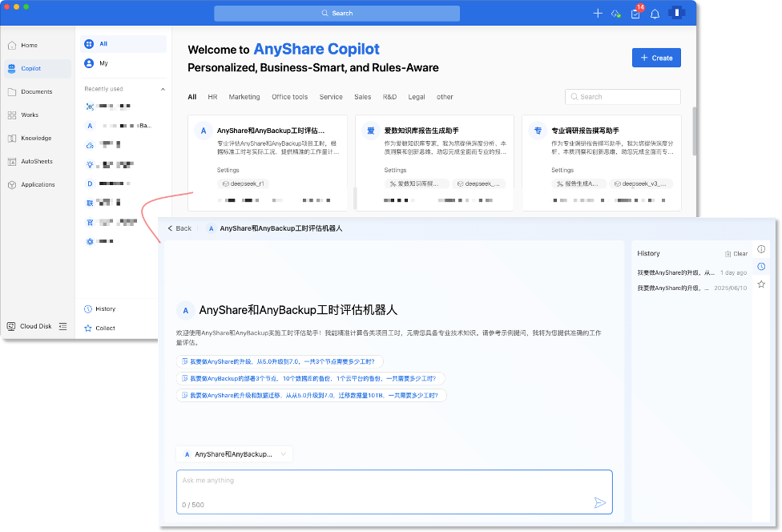Click the star favorites icon in chat sidebar
The image size is (782, 532).
click(x=761, y=284)
